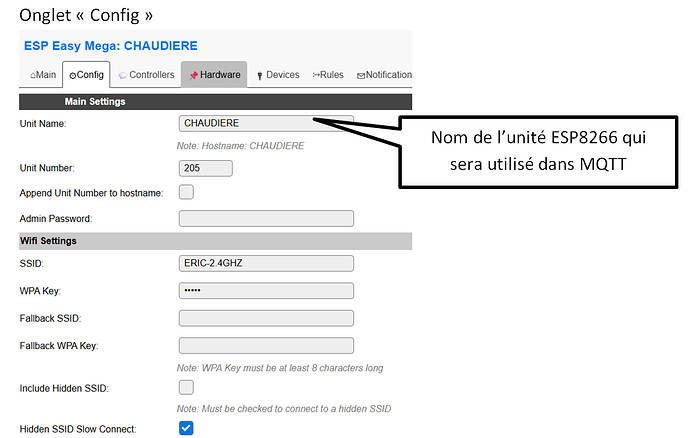690x438 pixels.
Task: Open the Main tab
Action: [x=40, y=75]
